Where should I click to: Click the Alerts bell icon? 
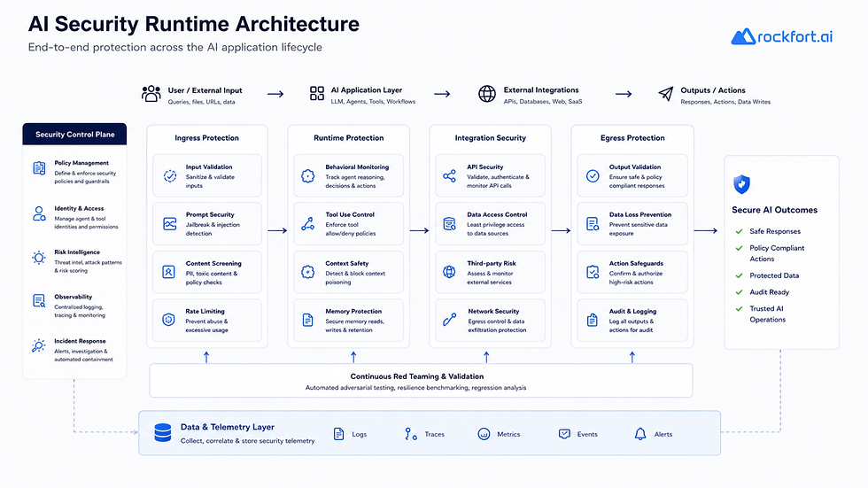[x=640, y=434]
